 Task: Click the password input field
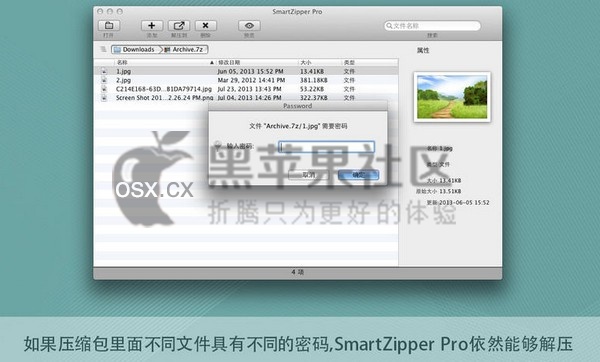point(326,147)
